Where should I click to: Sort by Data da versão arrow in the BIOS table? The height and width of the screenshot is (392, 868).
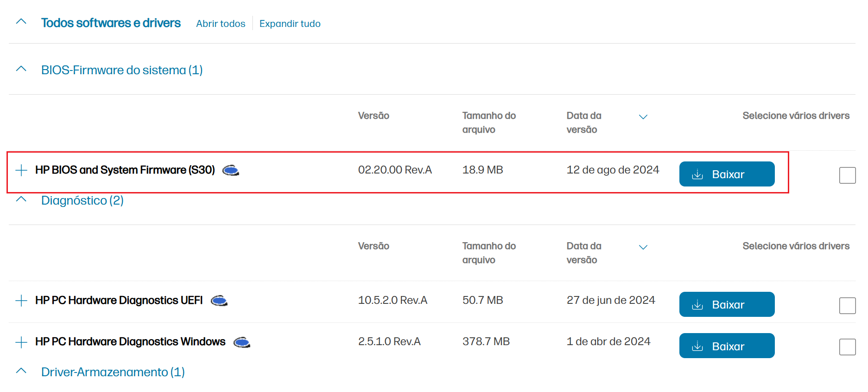click(x=643, y=117)
